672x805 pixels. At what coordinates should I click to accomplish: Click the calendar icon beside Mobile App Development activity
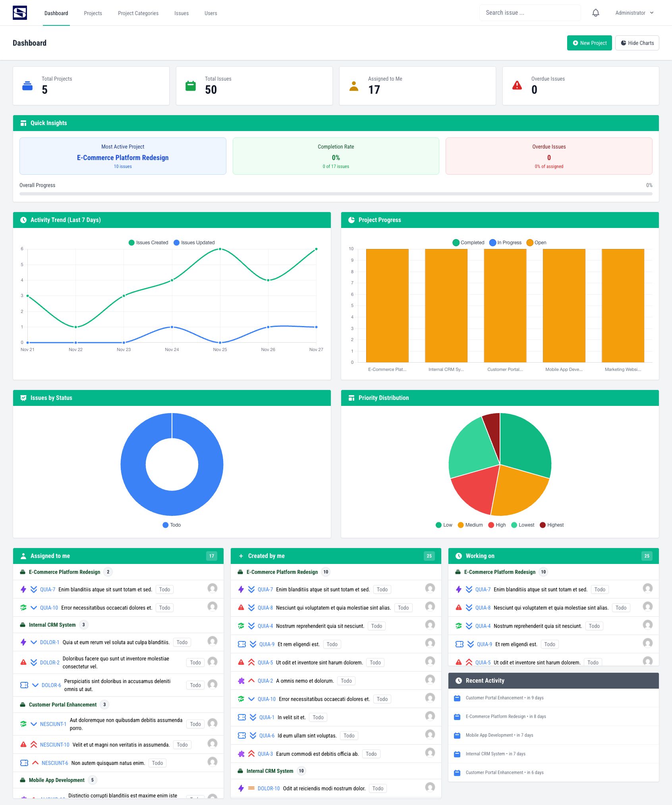[x=457, y=735]
